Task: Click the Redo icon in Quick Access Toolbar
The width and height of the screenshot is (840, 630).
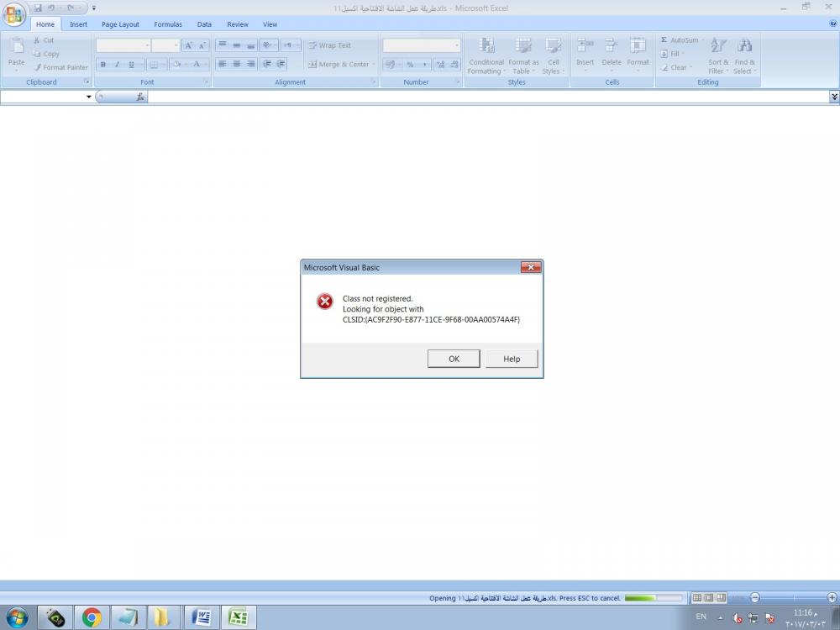Action: pos(71,8)
